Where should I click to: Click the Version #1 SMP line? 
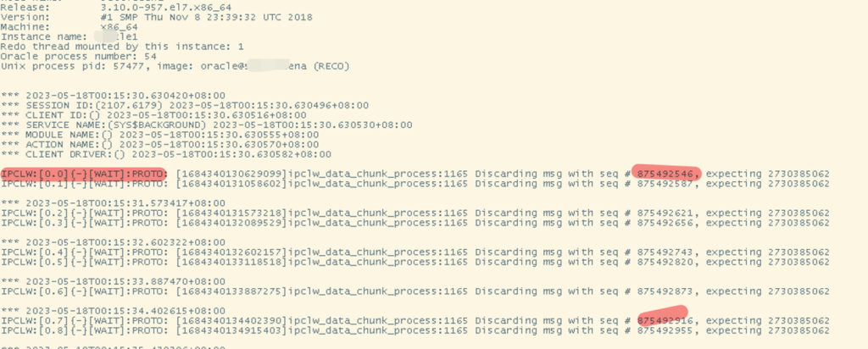pyautogui.click(x=156, y=17)
